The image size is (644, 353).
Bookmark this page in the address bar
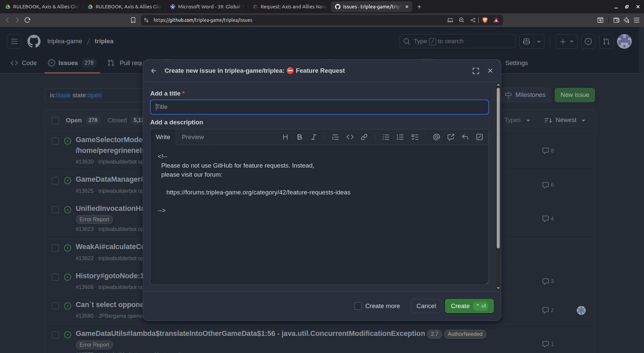133,20
